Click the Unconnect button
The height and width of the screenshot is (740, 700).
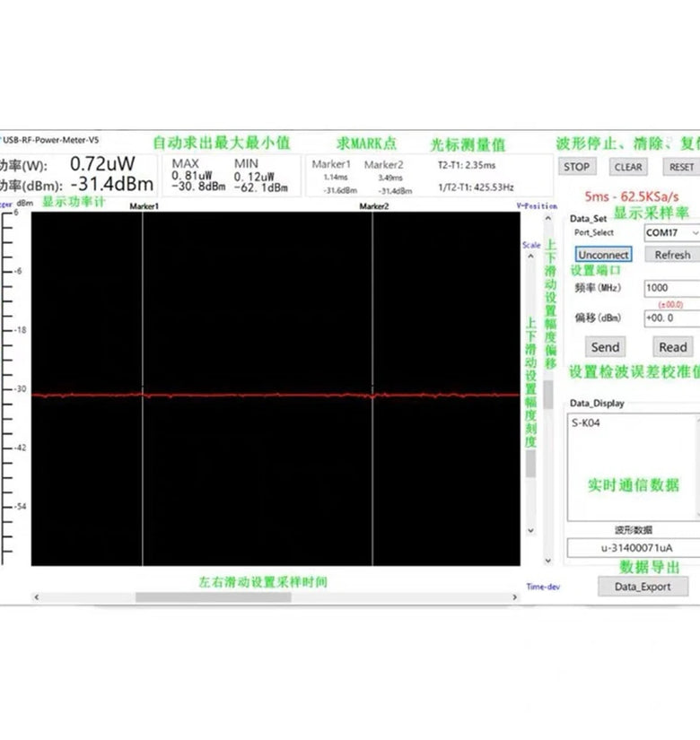pyautogui.click(x=603, y=255)
